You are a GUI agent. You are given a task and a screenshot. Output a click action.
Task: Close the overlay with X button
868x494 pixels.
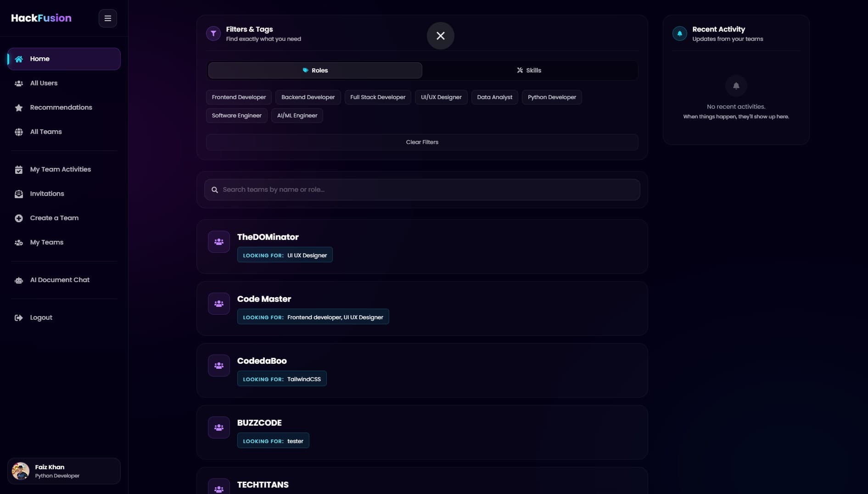(440, 36)
